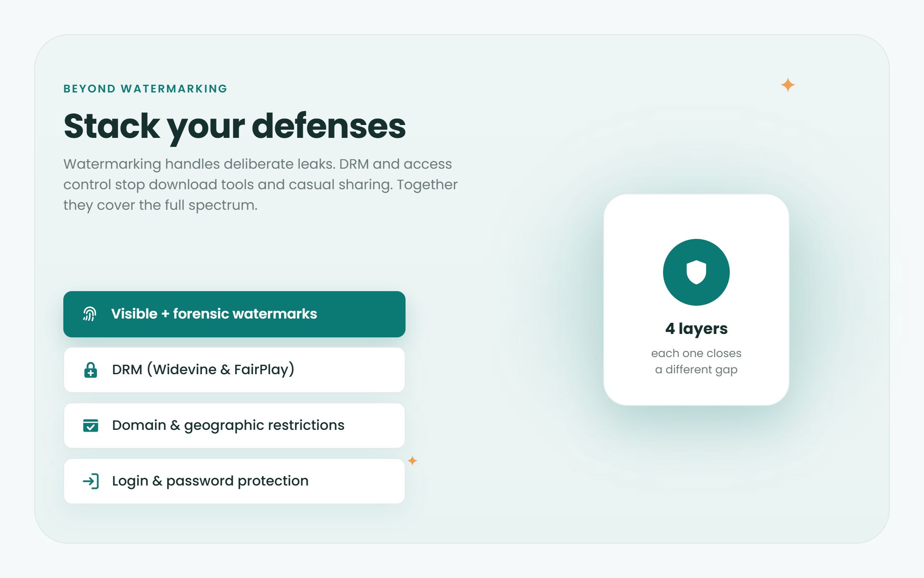Open the DRM (Widevine & FairPlay) tab
The height and width of the screenshot is (578, 924).
234,370
